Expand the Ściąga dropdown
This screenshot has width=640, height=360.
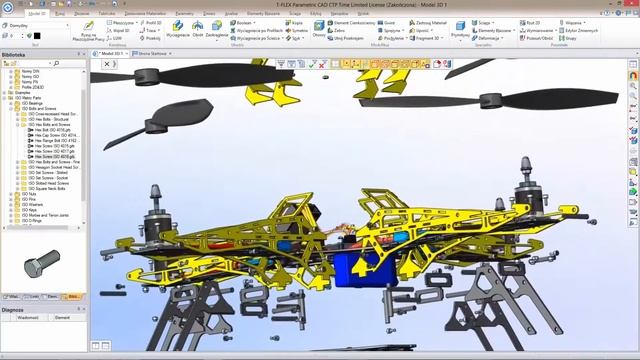[x=493, y=23]
